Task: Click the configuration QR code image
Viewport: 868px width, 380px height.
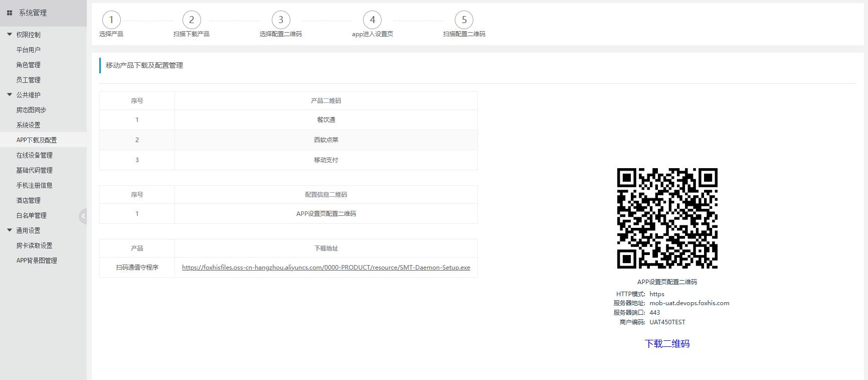Action: click(x=667, y=218)
